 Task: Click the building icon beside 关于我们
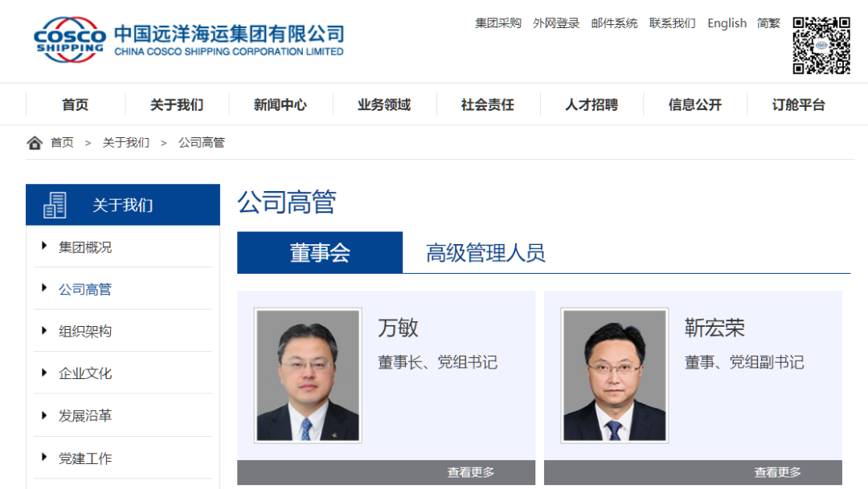(x=55, y=205)
